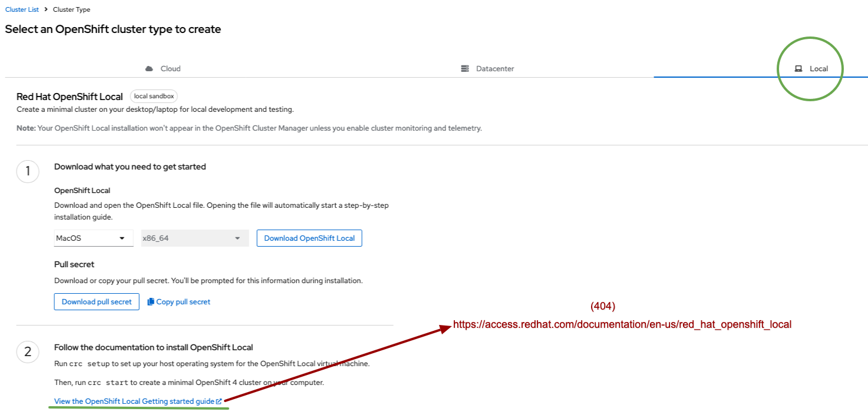Screen dimensions: 868x415
Task: Click the copy icon next to Copy pull secret
Action: [151, 302]
